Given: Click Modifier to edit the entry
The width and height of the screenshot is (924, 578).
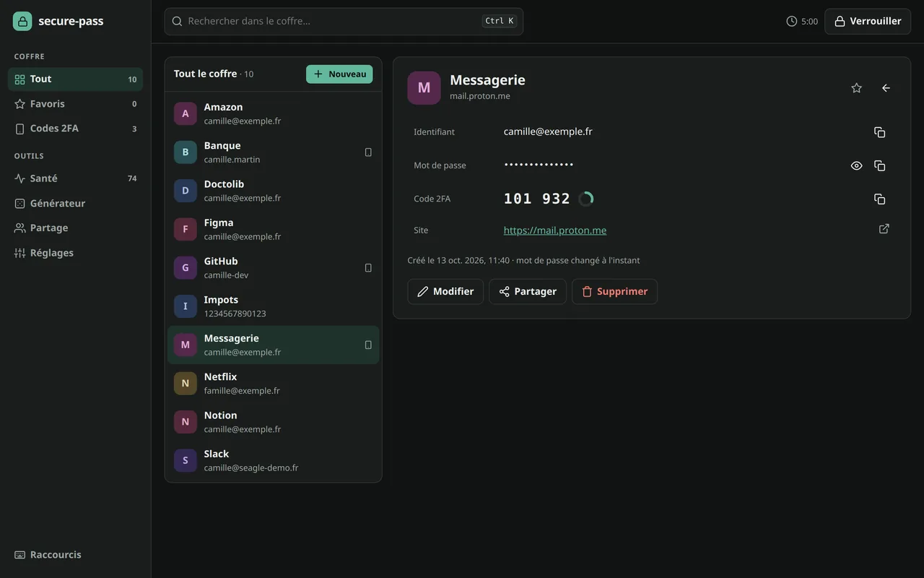Looking at the screenshot, I should [445, 292].
